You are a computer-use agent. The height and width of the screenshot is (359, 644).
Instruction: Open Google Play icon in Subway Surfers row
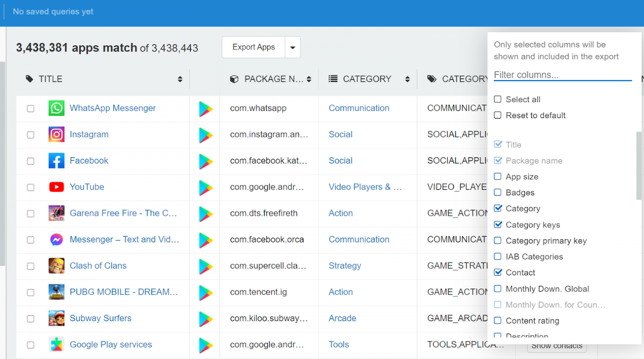[206, 319]
